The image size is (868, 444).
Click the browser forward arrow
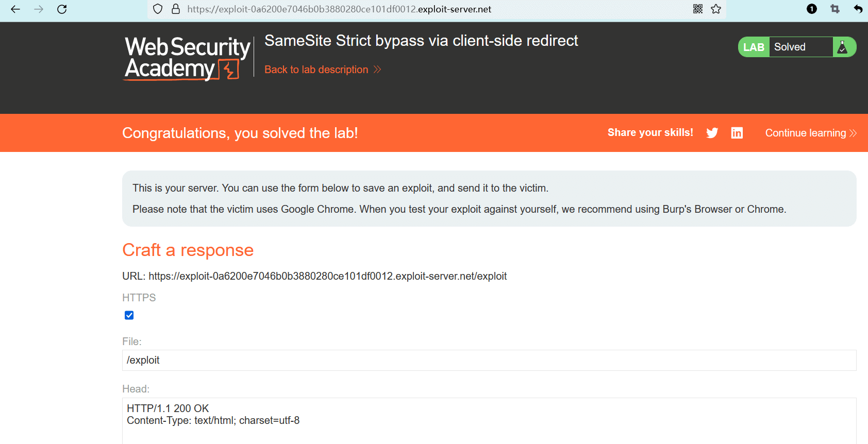[x=39, y=9]
